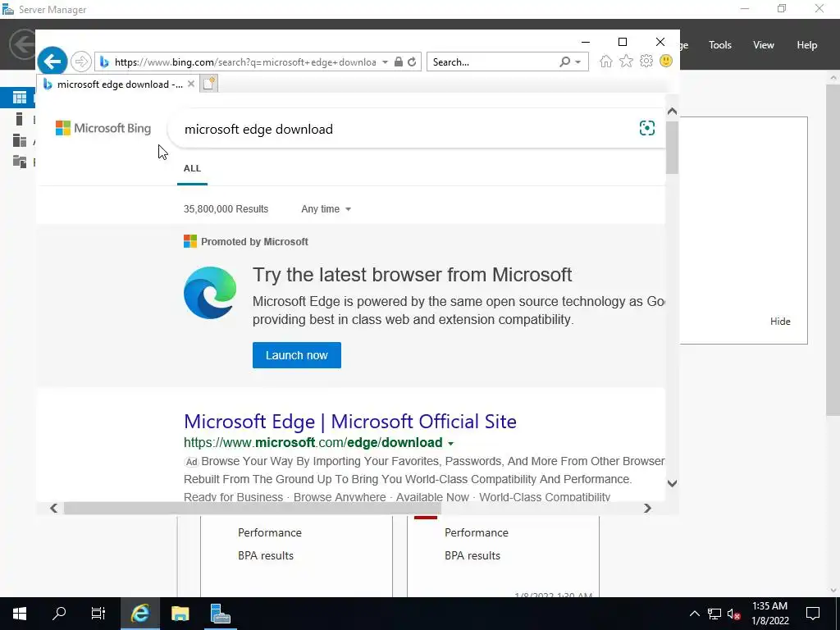Open Task View on the taskbar

(98, 614)
